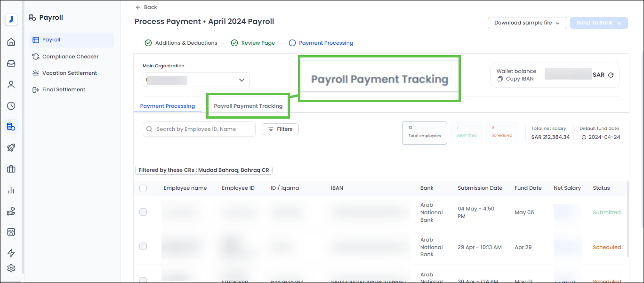644x283 pixels.
Task: Check the first employee row checkbox
Action: (x=143, y=212)
